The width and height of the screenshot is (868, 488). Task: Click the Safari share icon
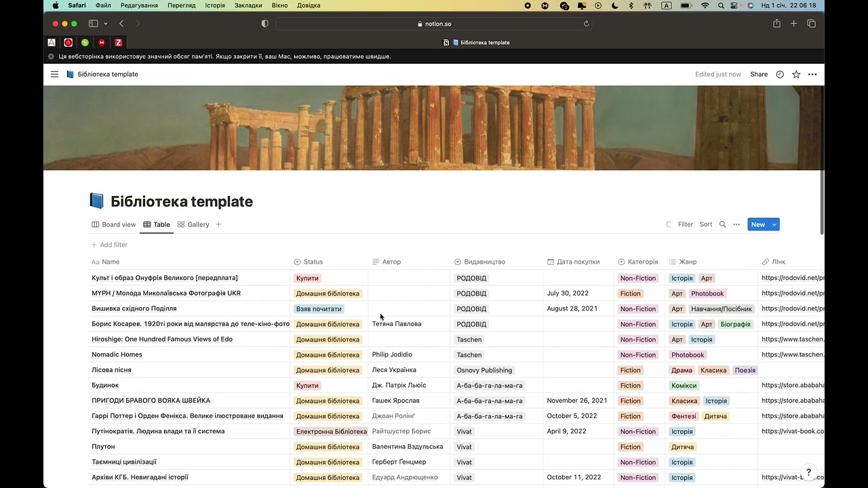(x=776, y=24)
